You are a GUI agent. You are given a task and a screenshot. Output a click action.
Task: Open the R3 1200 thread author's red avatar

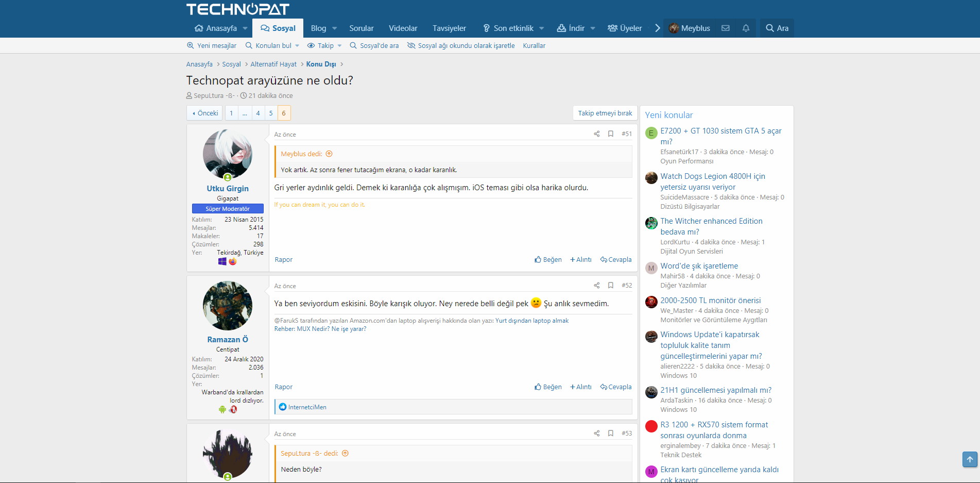click(x=651, y=426)
